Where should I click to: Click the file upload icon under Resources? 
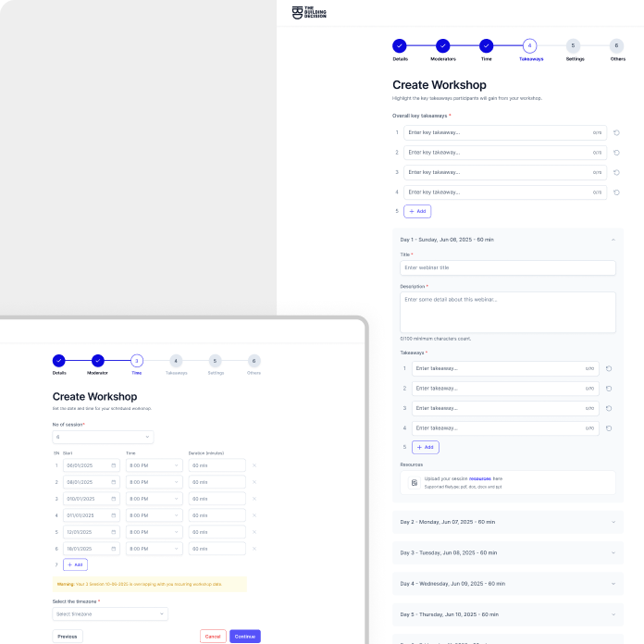pos(415,482)
